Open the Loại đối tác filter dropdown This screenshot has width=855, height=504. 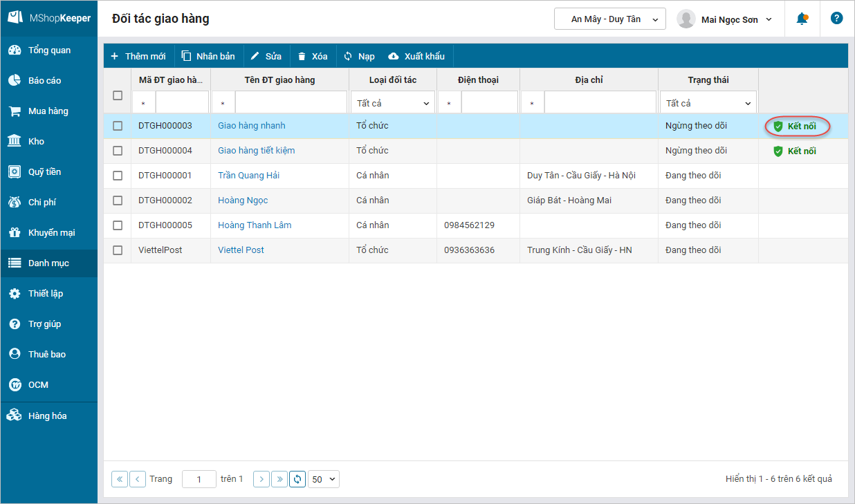tap(392, 103)
